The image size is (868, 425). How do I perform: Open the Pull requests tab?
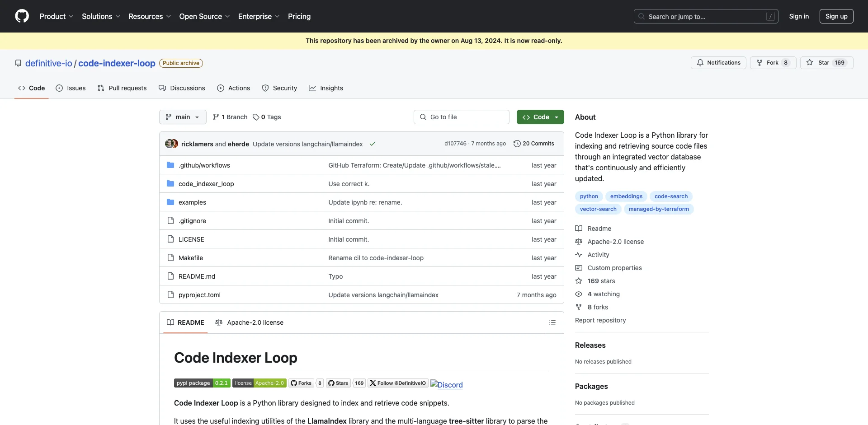coord(122,88)
